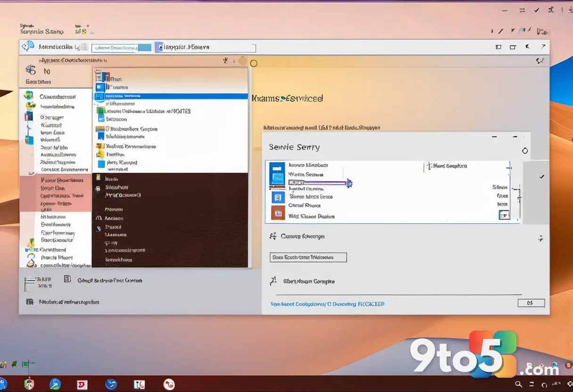Image resolution: width=573 pixels, height=392 pixels.
Task: Select the blue window icon atop the dialog list
Action: click(278, 173)
